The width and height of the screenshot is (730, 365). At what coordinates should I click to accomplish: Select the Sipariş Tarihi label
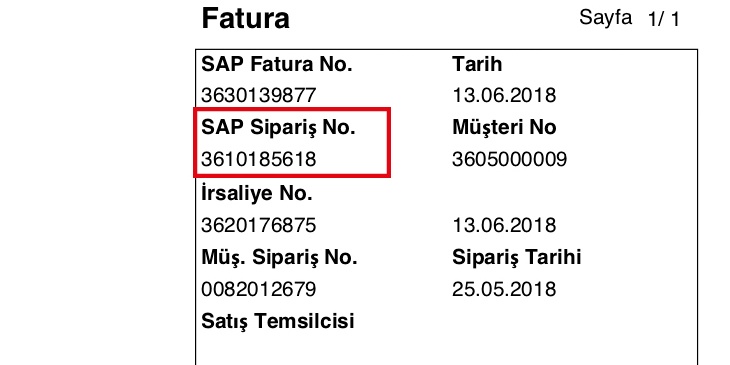(x=517, y=257)
